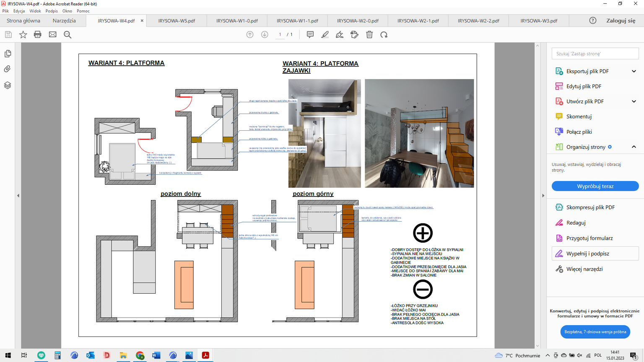The height and width of the screenshot is (362, 644).
Task: Click the Wypróbuj teraz button
Action: 595,186
